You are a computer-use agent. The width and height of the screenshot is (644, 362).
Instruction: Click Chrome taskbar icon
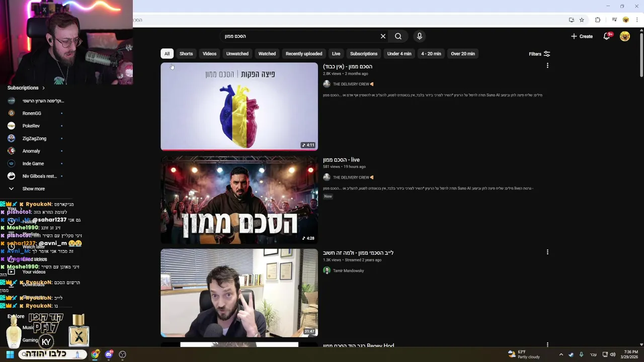pyautogui.click(x=95, y=354)
